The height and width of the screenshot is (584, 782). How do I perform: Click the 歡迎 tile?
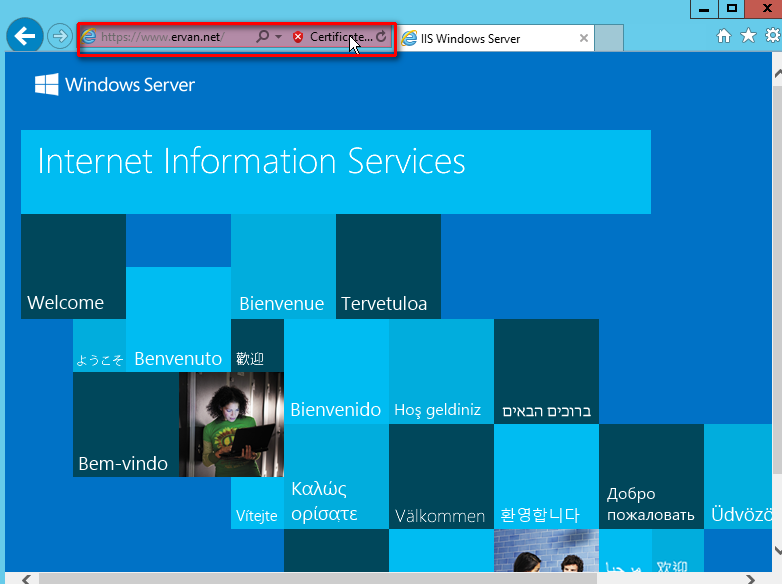click(x=257, y=346)
